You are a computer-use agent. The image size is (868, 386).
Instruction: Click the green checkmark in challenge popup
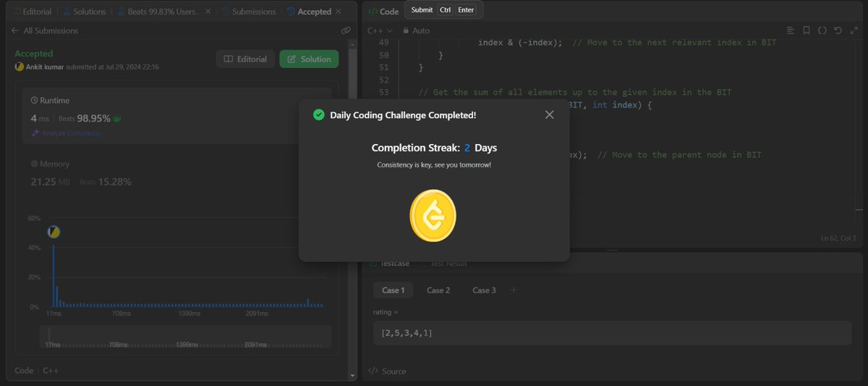click(x=318, y=114)
